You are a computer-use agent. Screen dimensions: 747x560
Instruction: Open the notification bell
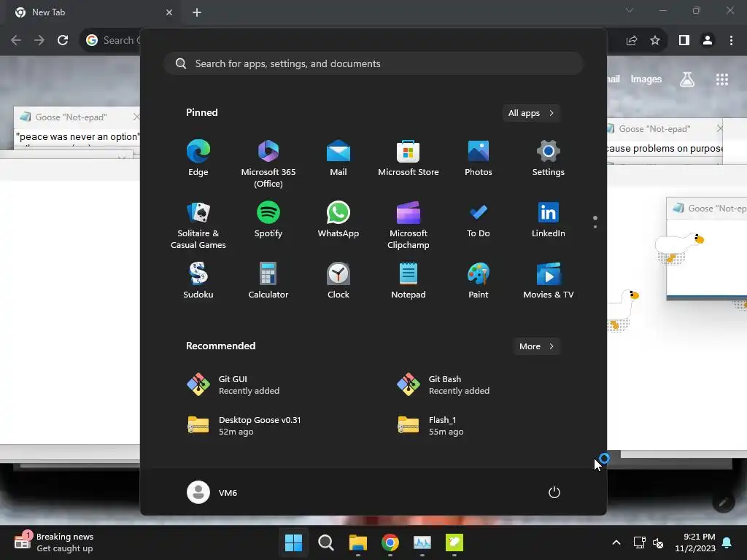pyautogui.click(x=727, y=542)
